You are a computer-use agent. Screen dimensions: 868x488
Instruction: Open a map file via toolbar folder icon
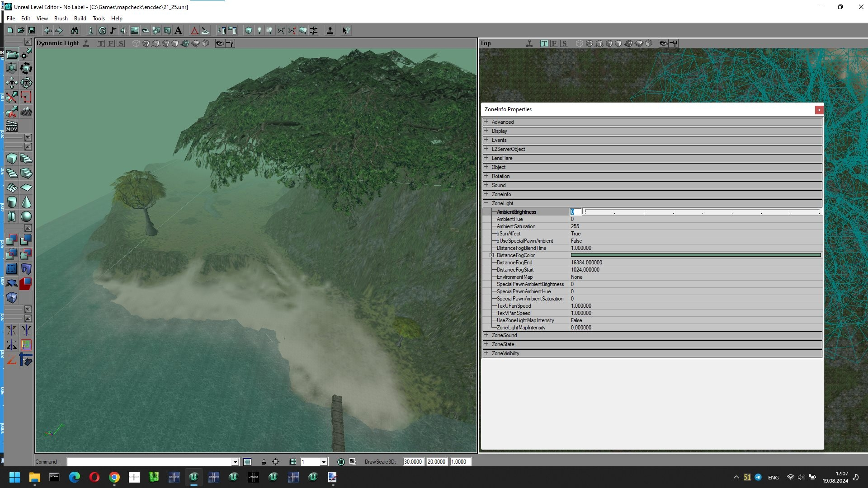coord(21,30)
